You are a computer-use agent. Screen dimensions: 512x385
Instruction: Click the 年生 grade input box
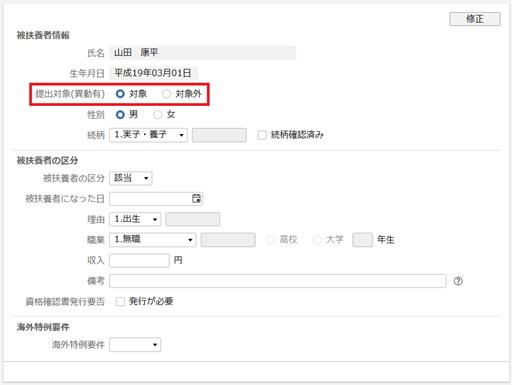pyautogui.click(x=362, y=240)
